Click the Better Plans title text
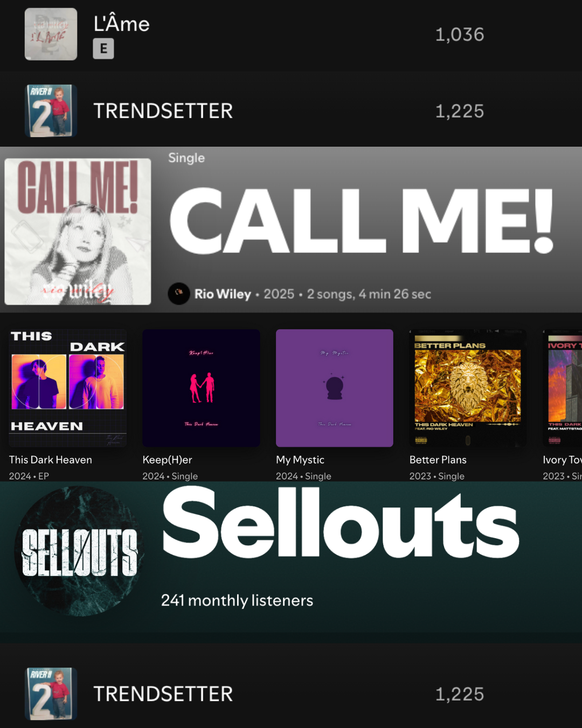The image size is (582, 728). (438, 460)
